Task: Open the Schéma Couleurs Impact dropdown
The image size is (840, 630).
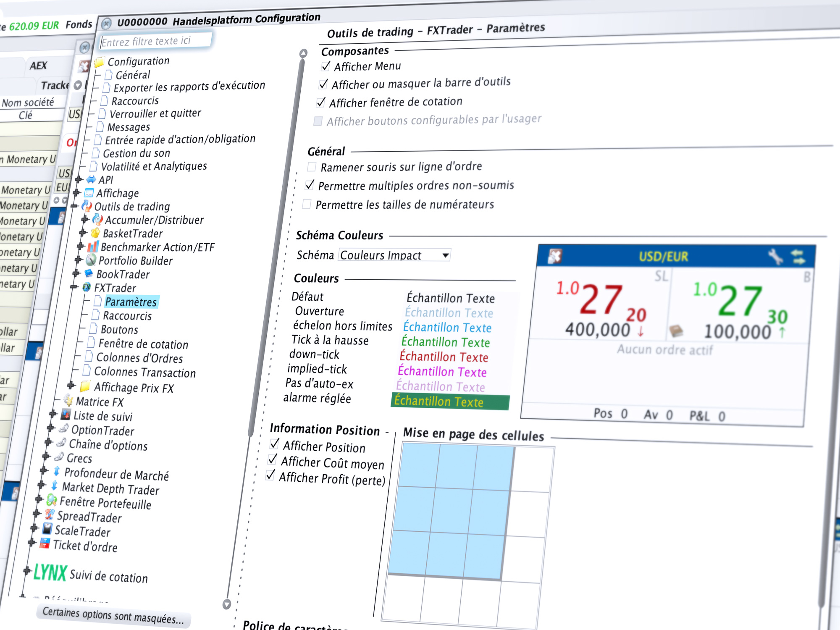Action: point(394,255)
